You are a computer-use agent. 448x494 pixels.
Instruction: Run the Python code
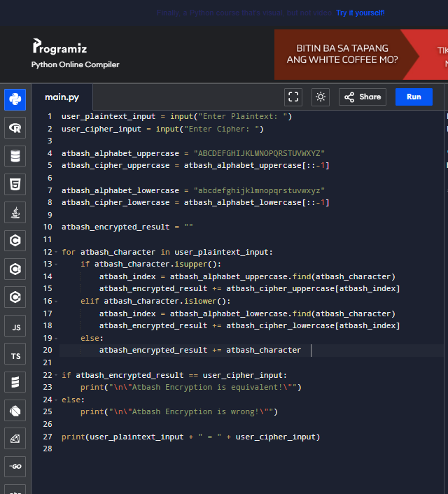(414, 97)
